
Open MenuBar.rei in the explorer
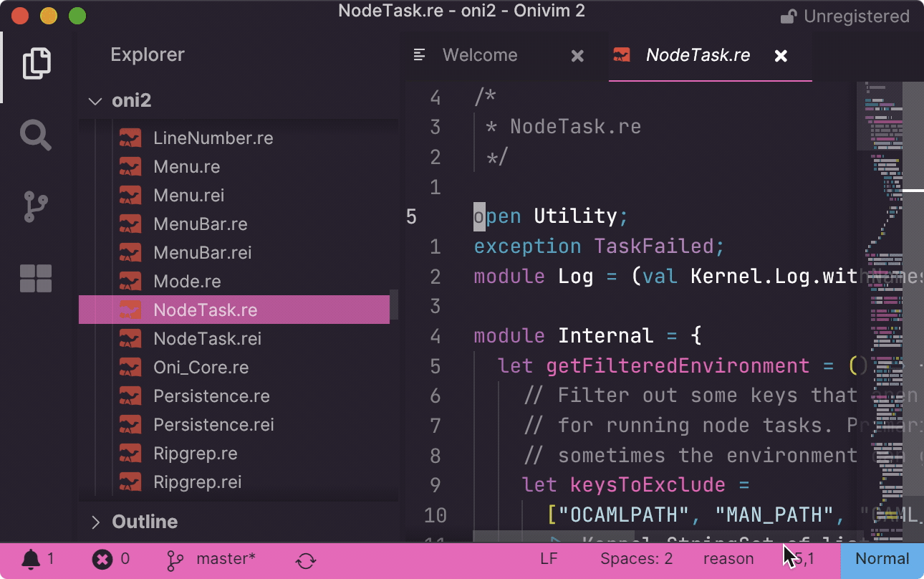[202, 253]
